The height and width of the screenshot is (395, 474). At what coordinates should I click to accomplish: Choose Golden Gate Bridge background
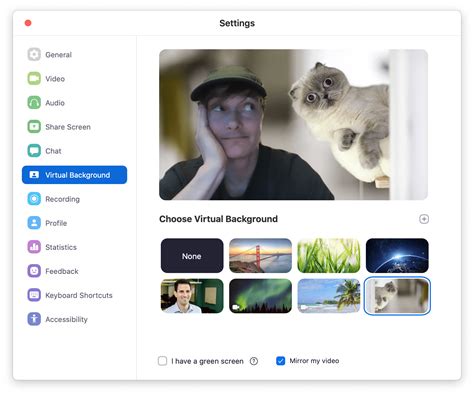pyautogui.click(x=260, y=256)
